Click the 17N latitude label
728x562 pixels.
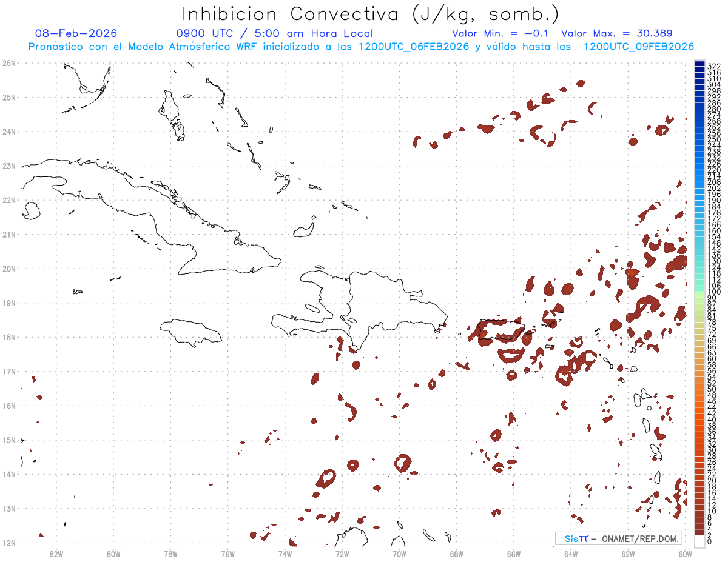coord(8,371)
